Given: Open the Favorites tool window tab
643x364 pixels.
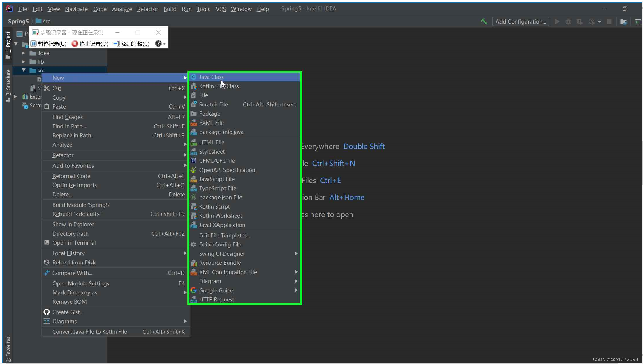Looking at the screenshot, I should [x=8, y=349].
